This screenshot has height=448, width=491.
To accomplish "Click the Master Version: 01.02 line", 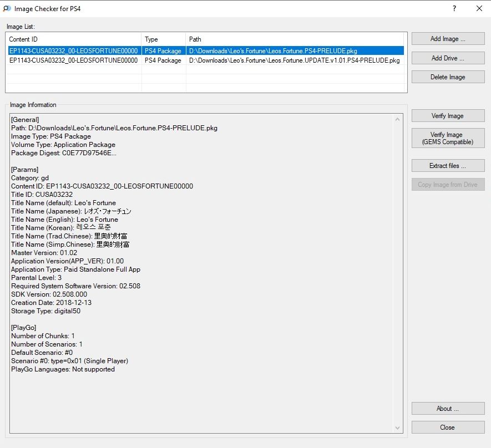I will [x=44, y=253].
